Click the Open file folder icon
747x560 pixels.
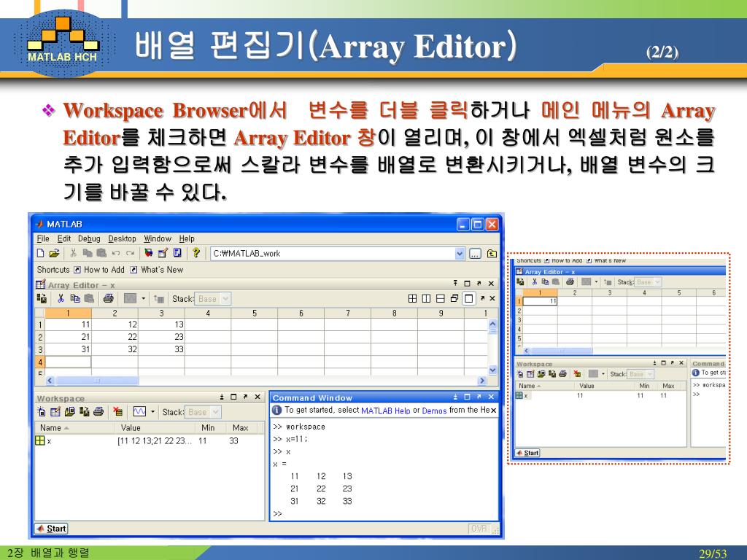coord(54,253)
